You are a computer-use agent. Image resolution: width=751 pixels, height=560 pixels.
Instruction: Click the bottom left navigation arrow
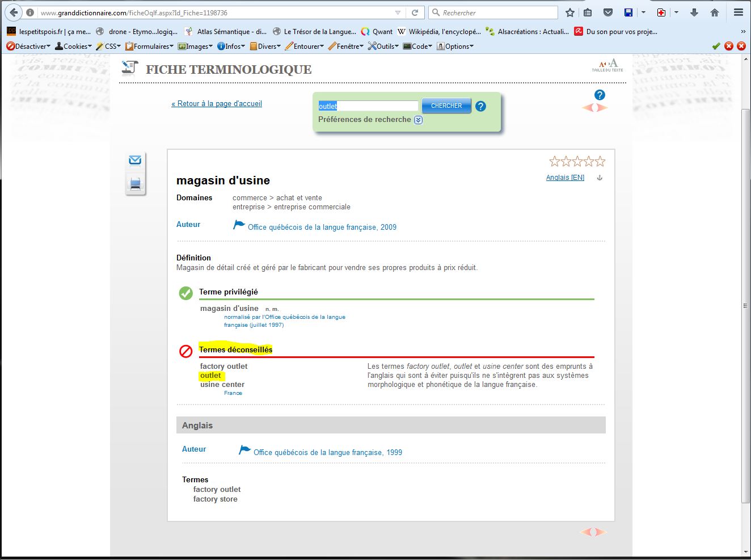(585, 532)
